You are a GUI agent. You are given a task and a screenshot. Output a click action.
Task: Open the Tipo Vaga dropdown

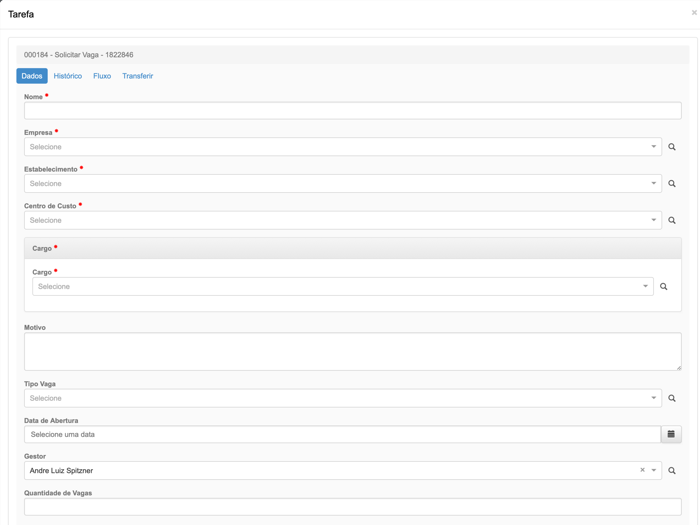[x=343, y=398]
